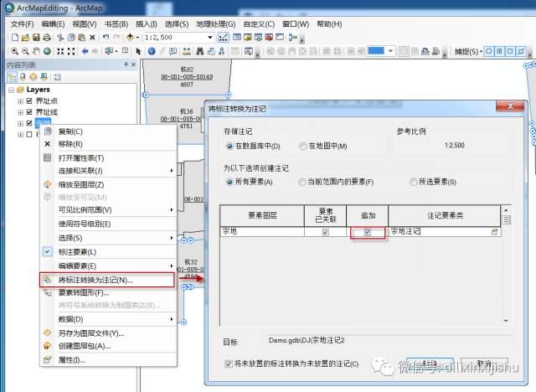Collapse the Layers data frame node

[12, 90]
